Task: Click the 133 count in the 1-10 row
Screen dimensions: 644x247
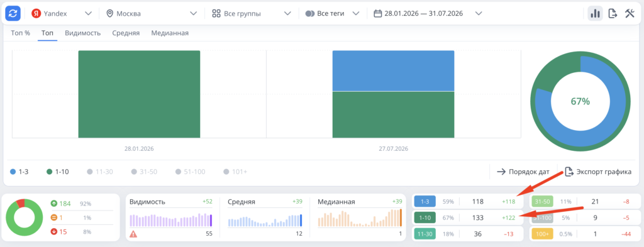Action: pyautogui.click(x=478, y=217)
